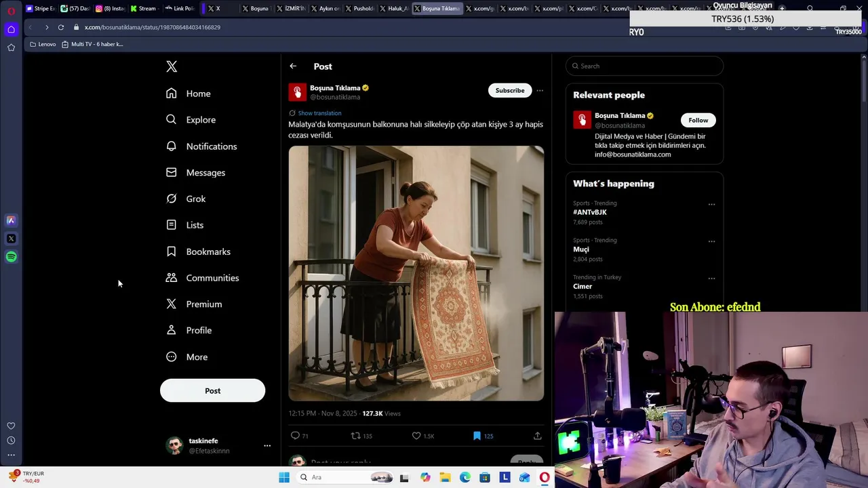Switch to the Haluk_A browser tab
Screen dimensions: 868x488
(x=394, y=8)
